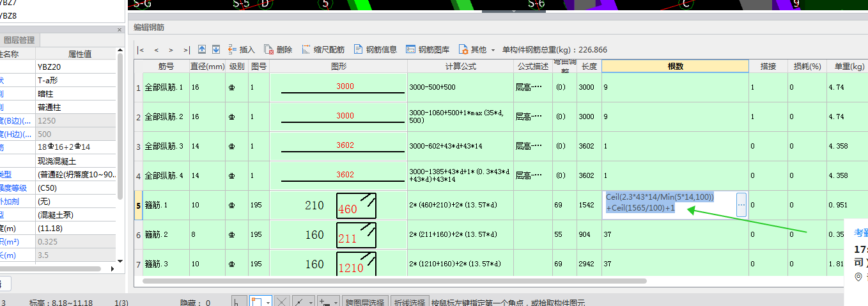Image resolution: width=868 pixels, height=306 pixels.
Task: Select row 2 全部纵筋.2 name cell
Action: click(x=166, y=117)
